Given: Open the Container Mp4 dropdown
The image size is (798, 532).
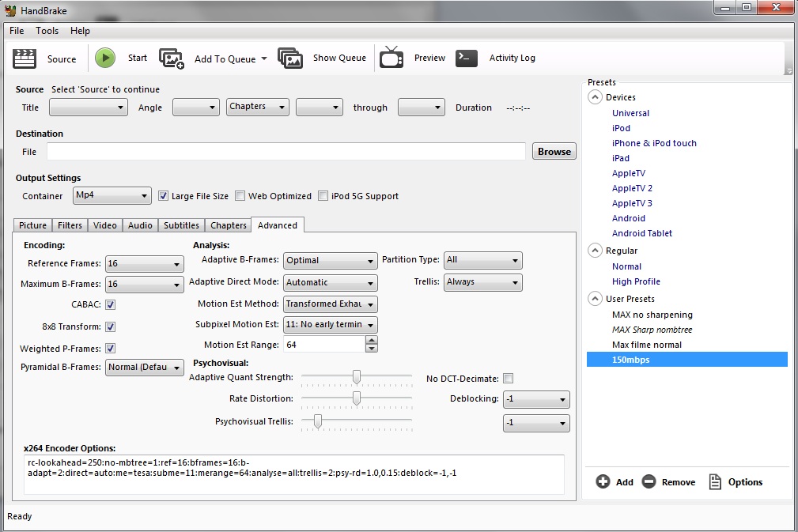Looking at the screenshot, I should 112,195.
